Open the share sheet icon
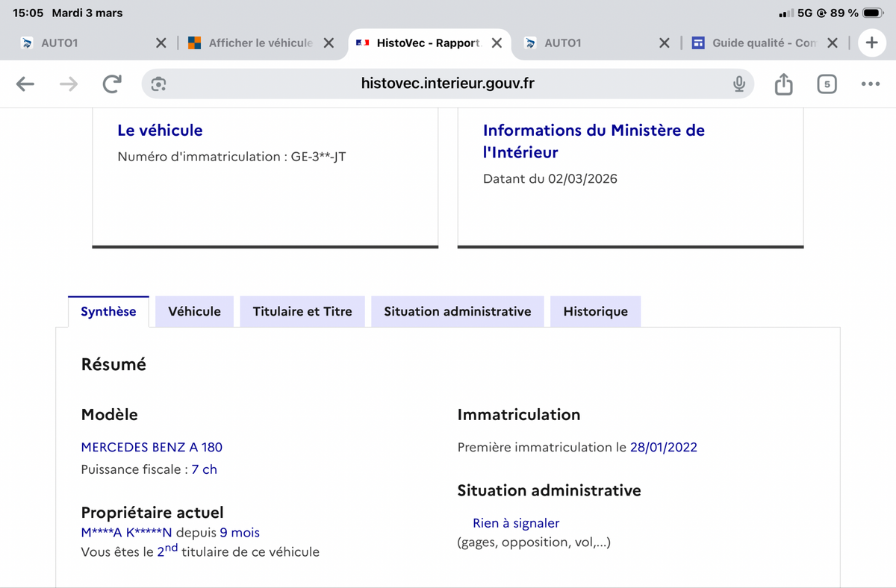 tap(783, 84)
